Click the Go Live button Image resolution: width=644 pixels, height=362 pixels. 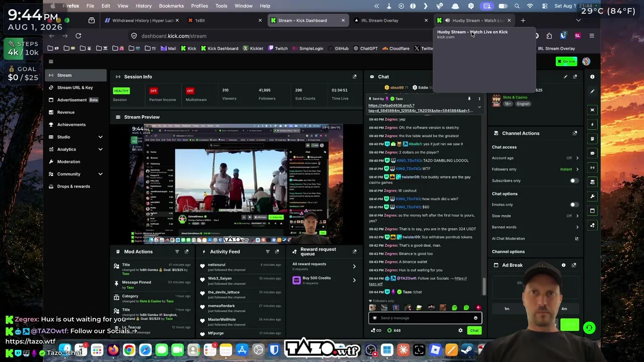tap(567, 61)
